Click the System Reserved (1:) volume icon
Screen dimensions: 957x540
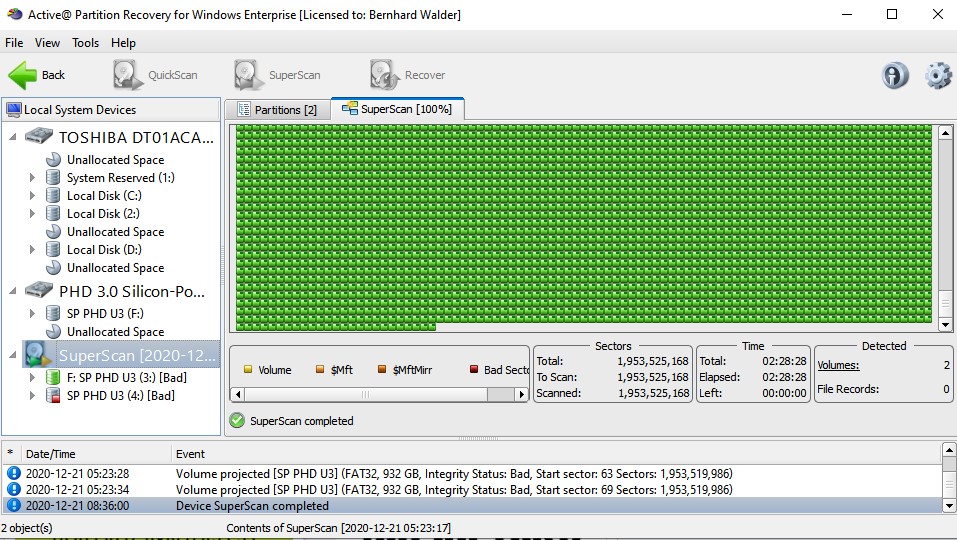(x=54, y=178)
